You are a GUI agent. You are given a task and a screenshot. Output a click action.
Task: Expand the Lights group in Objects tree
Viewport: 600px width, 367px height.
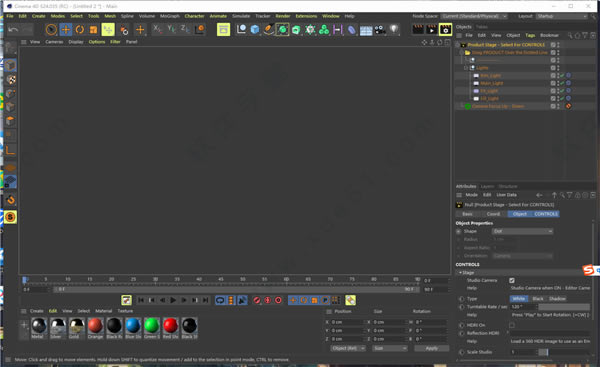pyautogui.click(x=466, y=68)
